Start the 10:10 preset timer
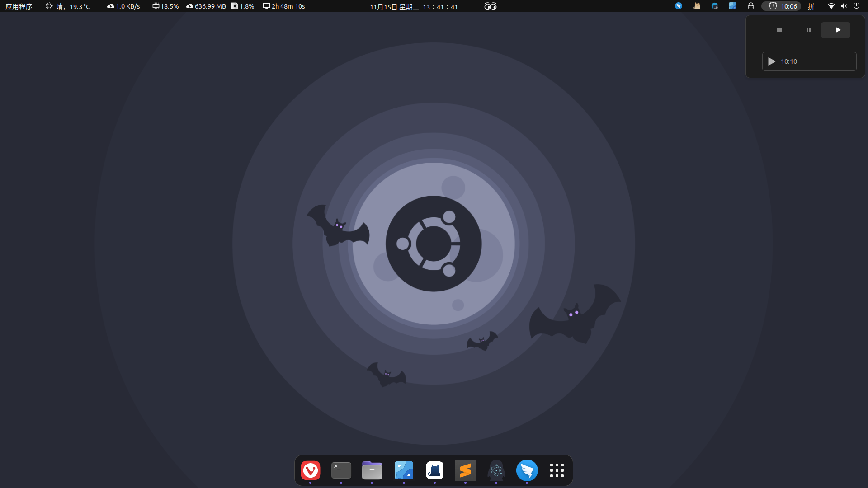868x488 pixels. click(x=809, y=61)
